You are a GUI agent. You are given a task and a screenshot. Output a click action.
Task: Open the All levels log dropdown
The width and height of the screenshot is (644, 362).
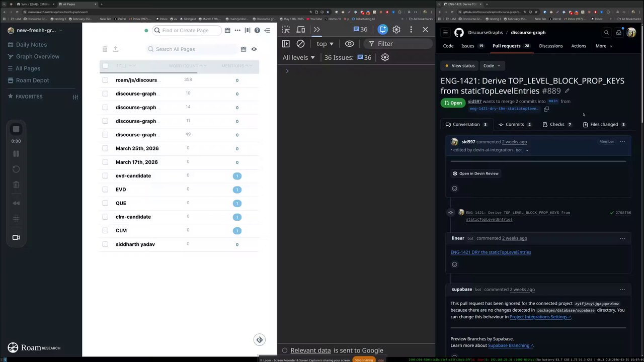[299, 57]
